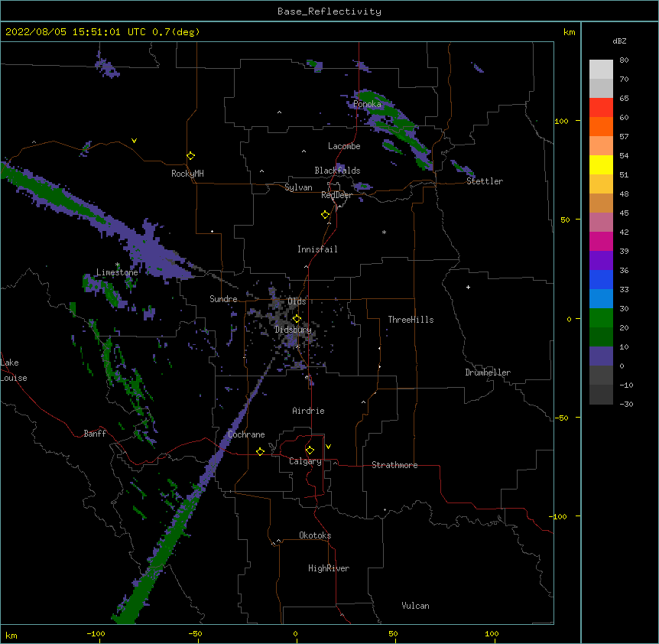Click the Lacombe city label

[x=344, y=146]
